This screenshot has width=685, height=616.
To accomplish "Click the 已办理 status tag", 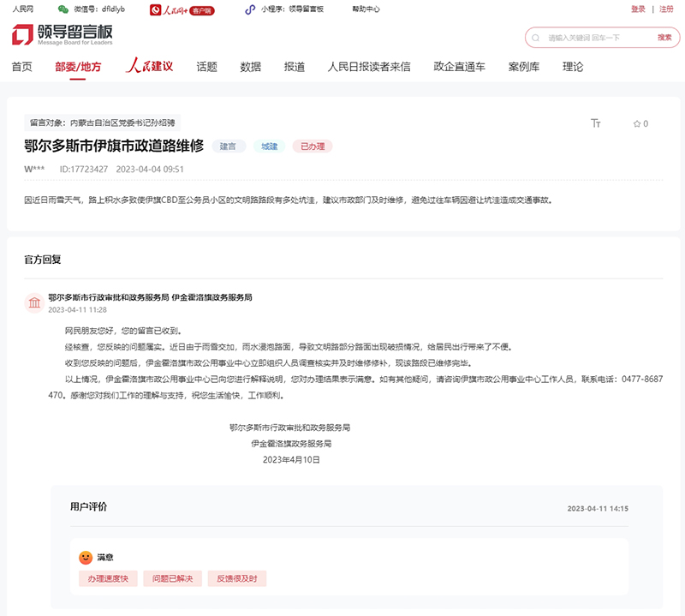I will click(313, 147).
